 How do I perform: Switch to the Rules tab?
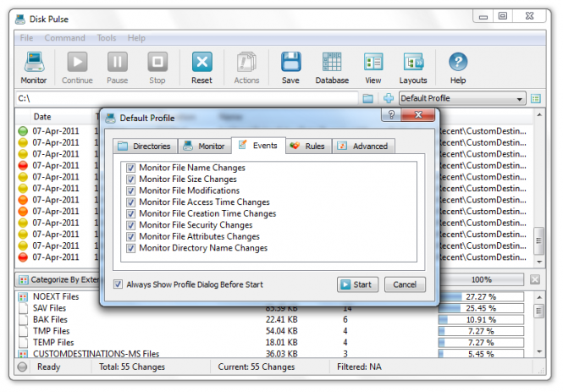(x=308, y=146)
